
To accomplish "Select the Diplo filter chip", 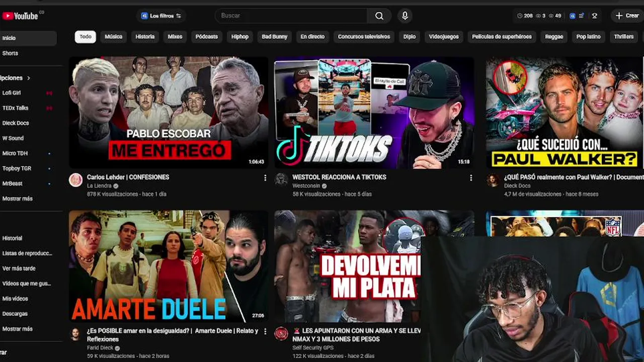I will 410,37.
